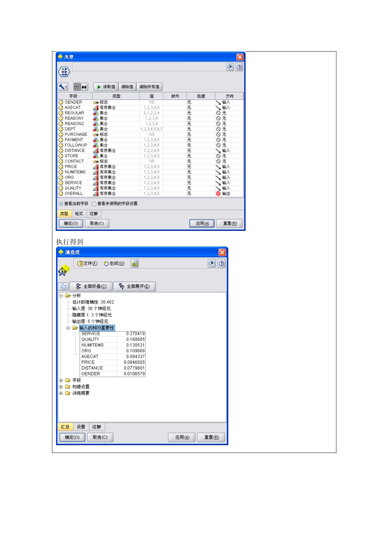392x555 pixels.
Task: Click the 清除所有值 clear all values button
Action: [149, 87]
